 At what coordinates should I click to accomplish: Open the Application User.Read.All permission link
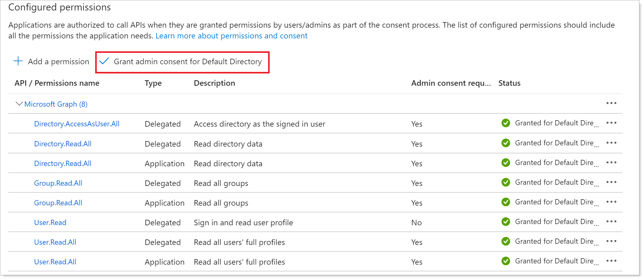click(55, 262)
